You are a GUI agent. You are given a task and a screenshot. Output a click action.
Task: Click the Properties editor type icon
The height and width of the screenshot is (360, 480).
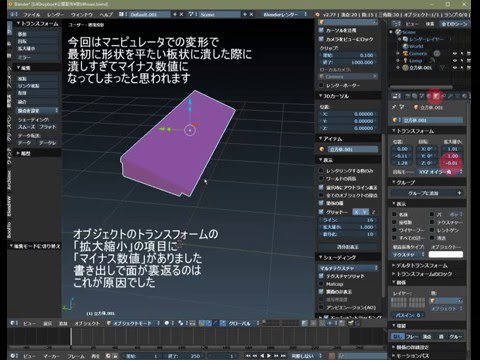click(396, 96)
